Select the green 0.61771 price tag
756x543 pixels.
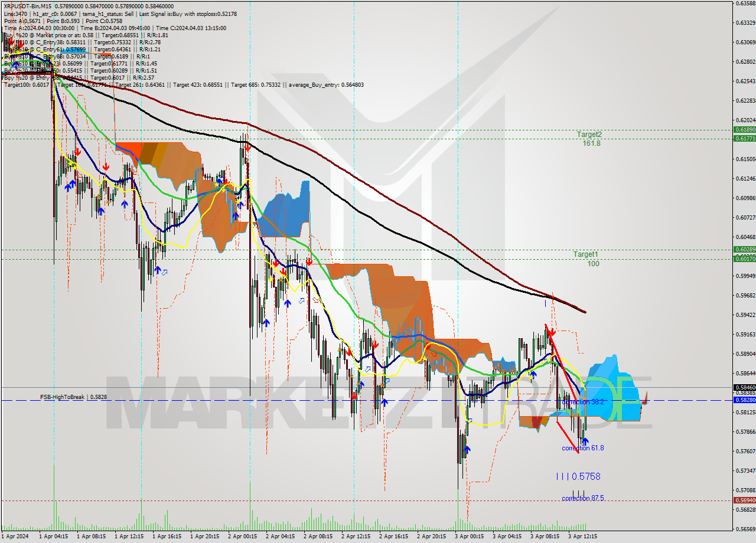[744, 138]
